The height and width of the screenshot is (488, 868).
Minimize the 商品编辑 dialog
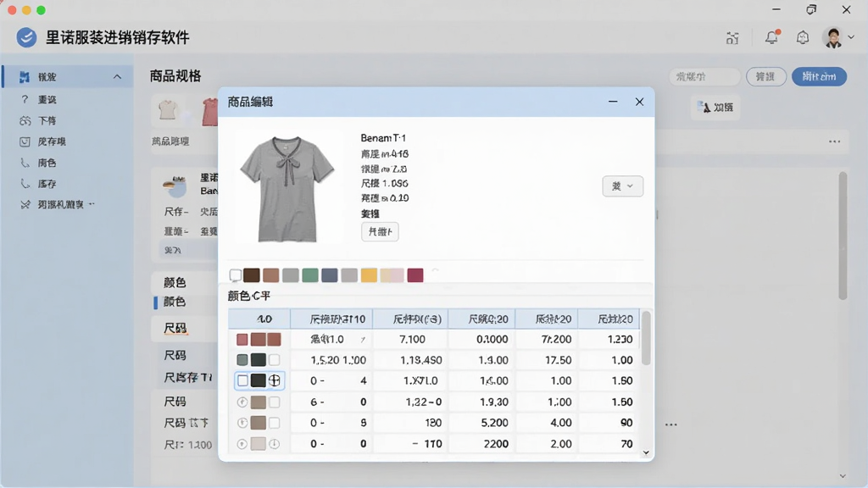[x=613, y=102]
